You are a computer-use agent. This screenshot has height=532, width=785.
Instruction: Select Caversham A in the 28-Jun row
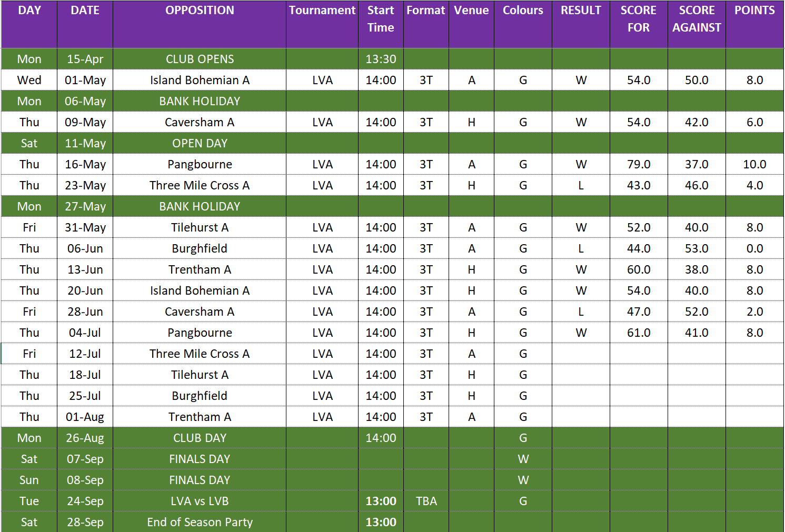click(x=200, y=312)
